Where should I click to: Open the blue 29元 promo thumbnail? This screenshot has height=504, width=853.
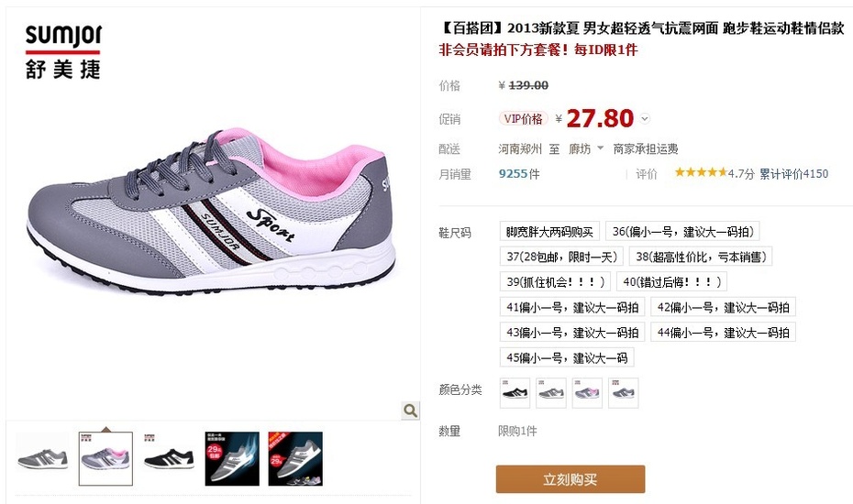(232, 459)
